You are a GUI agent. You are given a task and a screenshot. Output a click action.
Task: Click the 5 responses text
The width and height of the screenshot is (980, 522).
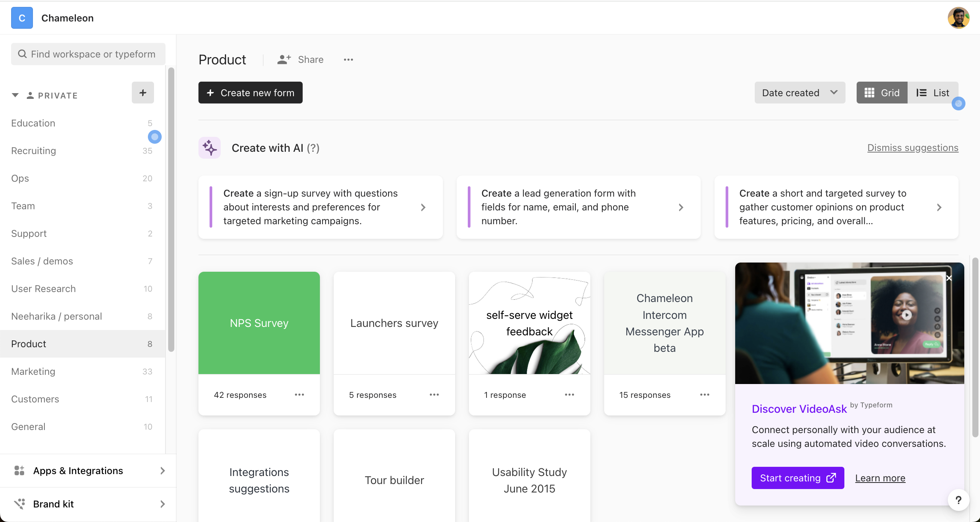pyautogui.click(x=372, y=395)
